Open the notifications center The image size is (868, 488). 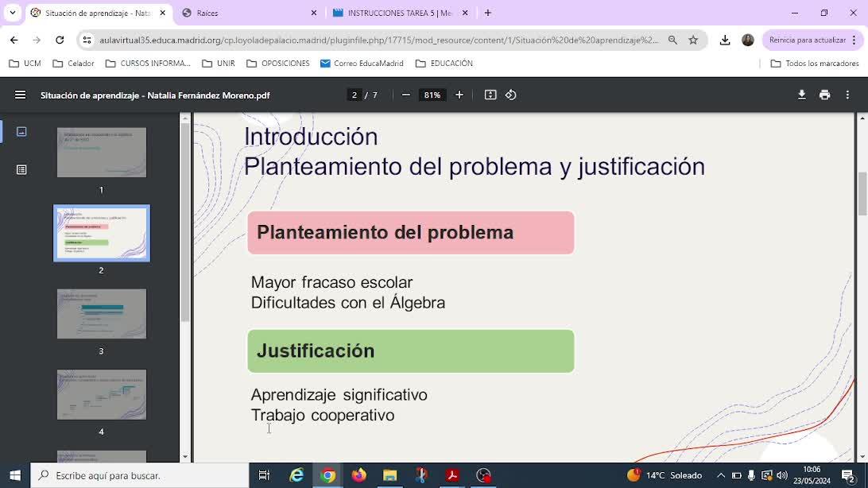tap(847, 475)
